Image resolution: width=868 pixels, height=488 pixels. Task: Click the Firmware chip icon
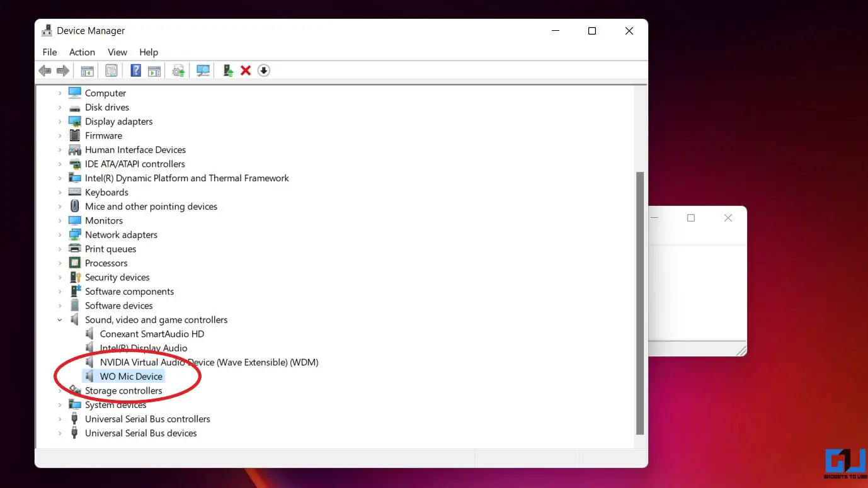tap(75, 135)
